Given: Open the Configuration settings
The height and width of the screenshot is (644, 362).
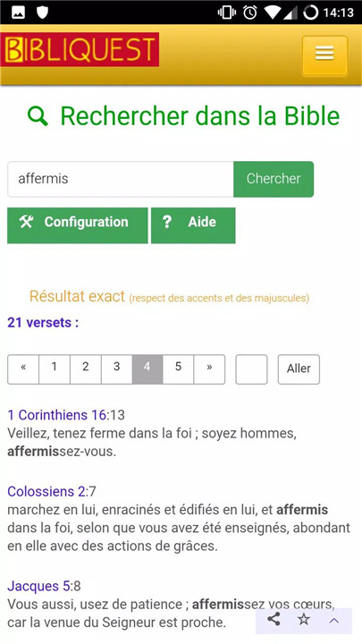Looking at the screenshot, I should click(x=78, y=225).
